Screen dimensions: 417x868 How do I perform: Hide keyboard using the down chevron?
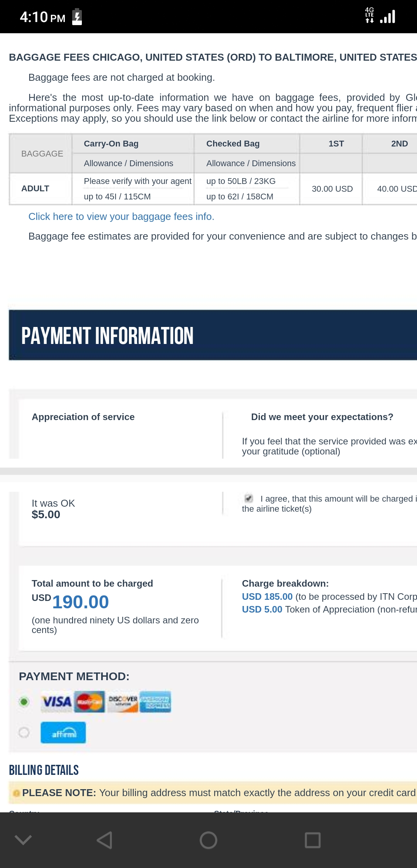point(23,840)
